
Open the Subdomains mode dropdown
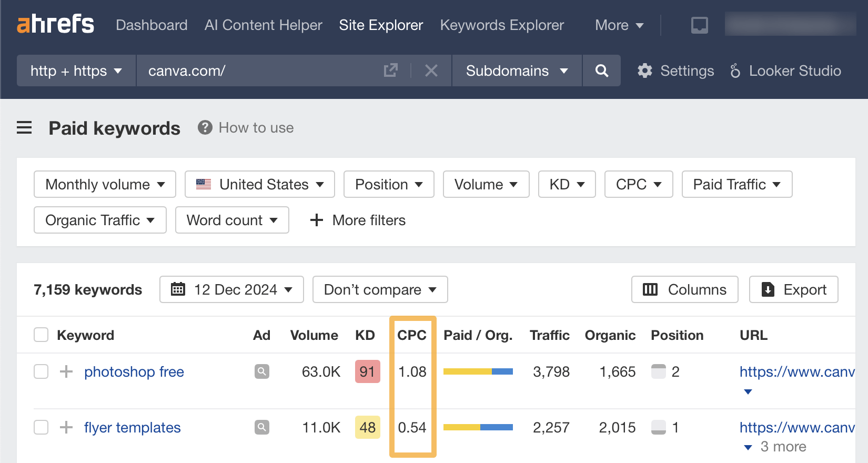click(x=517, y=71)
